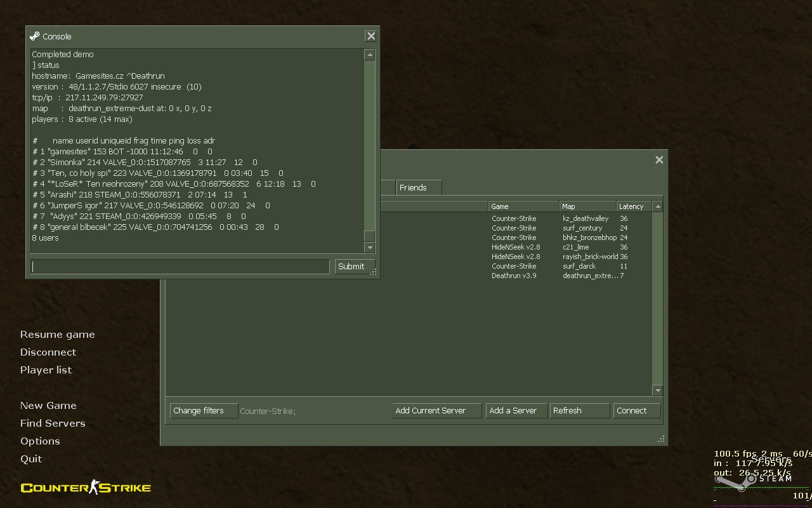Image resolution: width=812 pixels, height=508 pixels.
Task: Click the Refresh button
Action: [580, 411]
